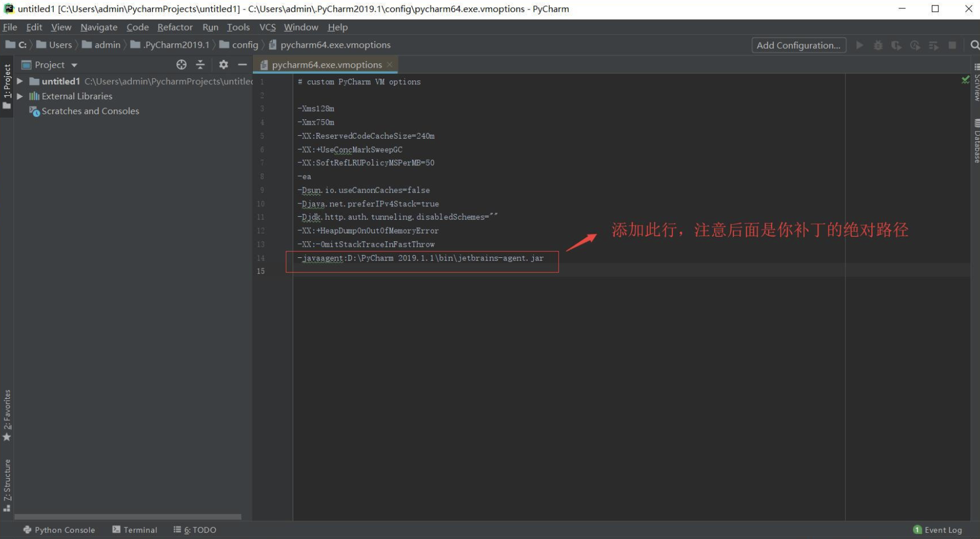The image size is (980, 539).
Task: Toggle the SciView tool window
Action: (x=976, y=83)
